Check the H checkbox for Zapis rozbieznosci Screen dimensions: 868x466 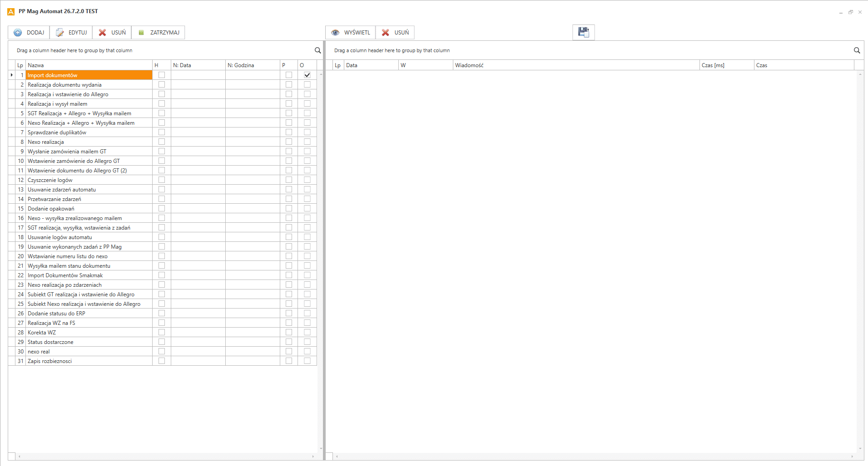pyautogui.click(x=162, y=361)
